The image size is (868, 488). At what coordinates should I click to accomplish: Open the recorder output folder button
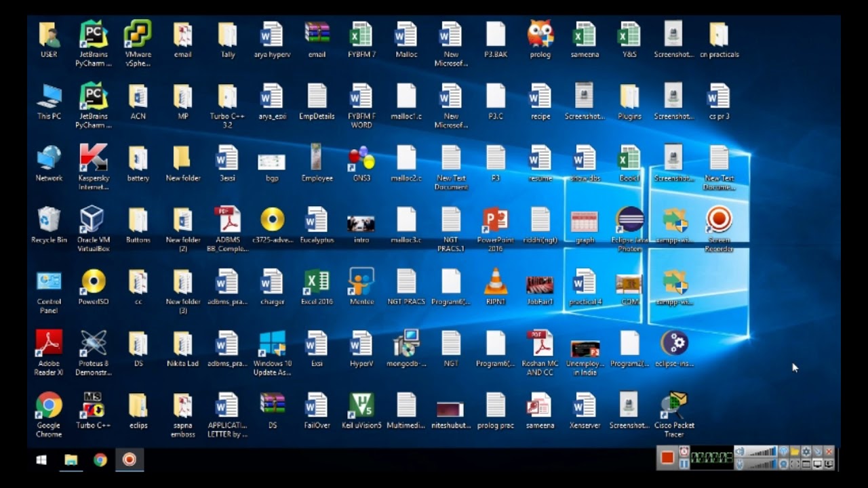pyautogui.click(x=795, y=451)
